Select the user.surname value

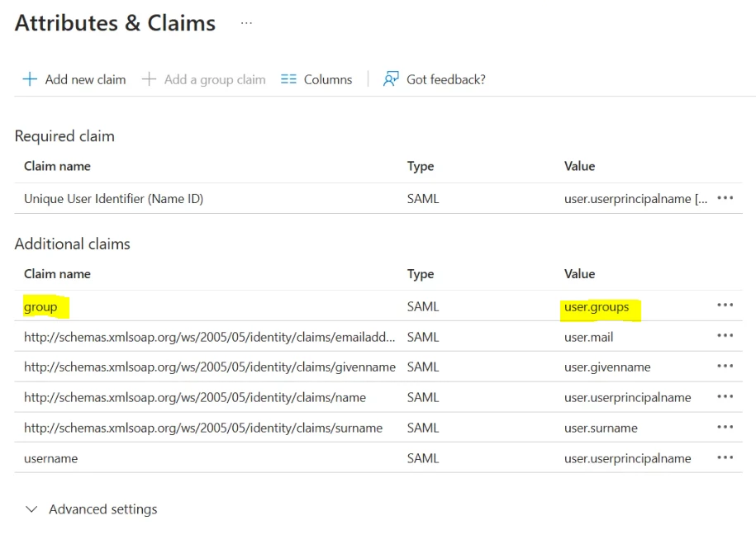[x=601, y=428]
